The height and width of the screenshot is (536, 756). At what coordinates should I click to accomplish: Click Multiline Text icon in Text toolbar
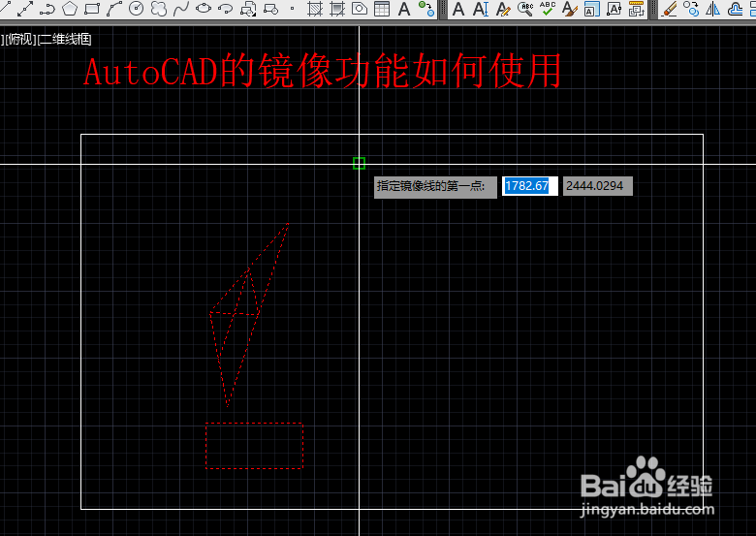click(x=458, y=9)
